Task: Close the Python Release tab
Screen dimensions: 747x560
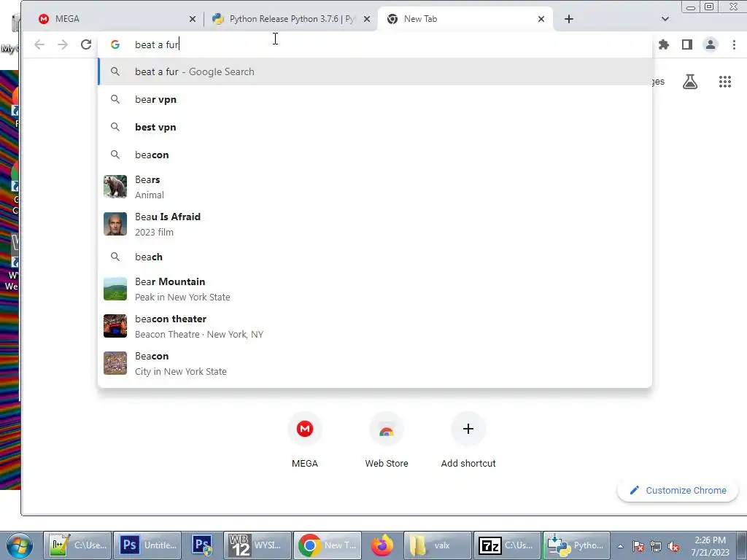Action: [x=367, y=19]
